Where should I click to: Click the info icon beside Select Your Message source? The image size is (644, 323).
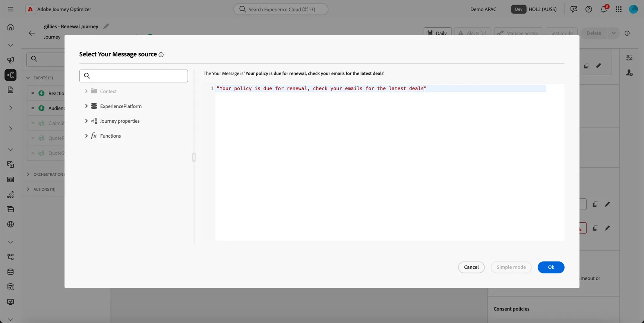pos(161,55)
